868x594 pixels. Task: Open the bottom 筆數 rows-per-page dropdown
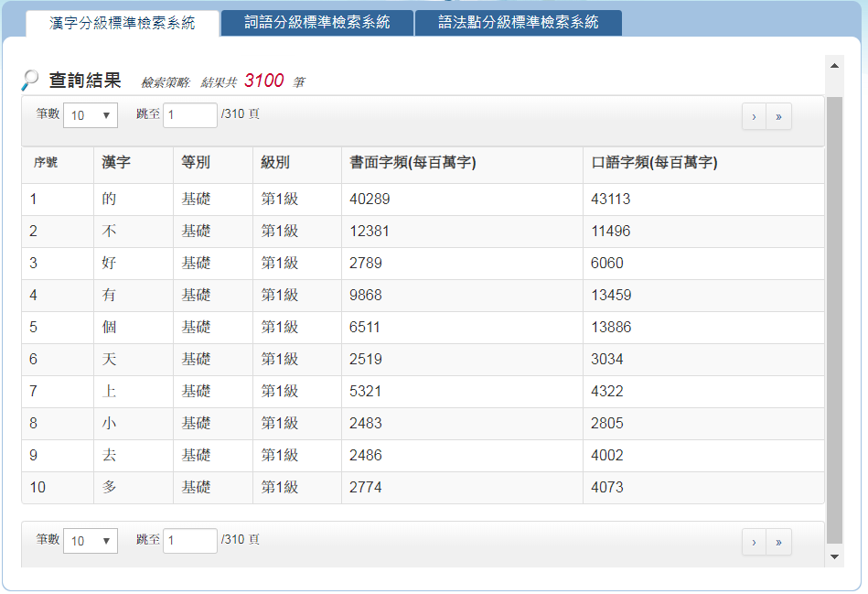pyautogui.click(x=90, y=541)
